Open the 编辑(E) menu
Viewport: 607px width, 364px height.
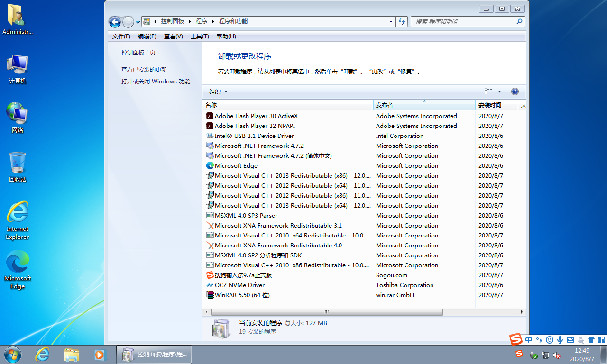[x=147, y=36]
